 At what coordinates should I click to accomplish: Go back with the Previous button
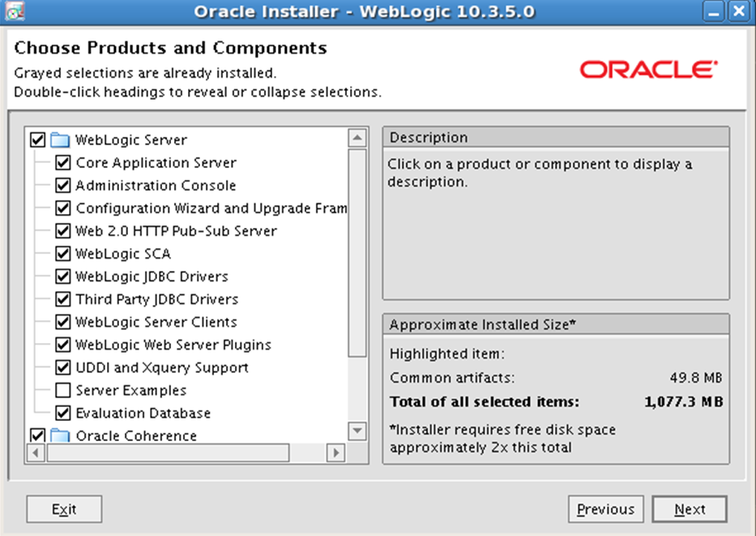click(x=605, y=509)
